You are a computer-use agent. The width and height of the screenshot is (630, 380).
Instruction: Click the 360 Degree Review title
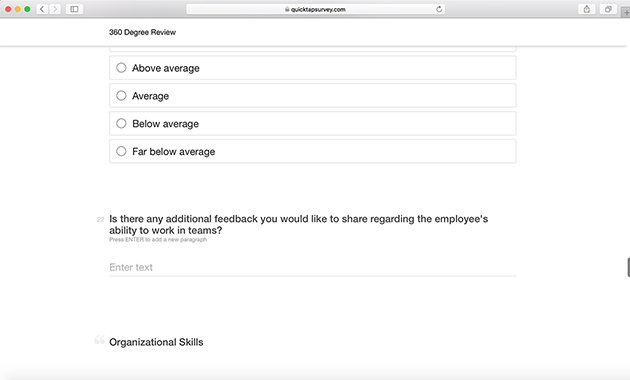coord(142,32)
